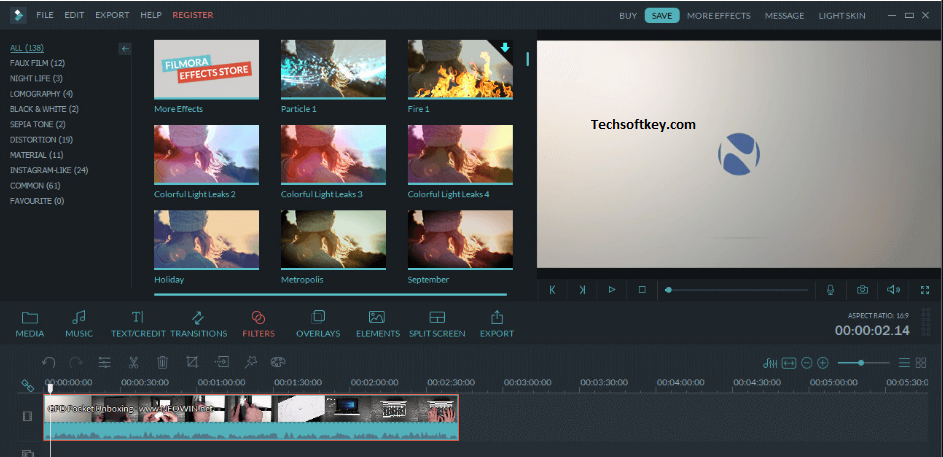The width and height of the screenshot is (943, 457).
Task: Select the SEPIA TONE (2) category
Action: (37, 124)
